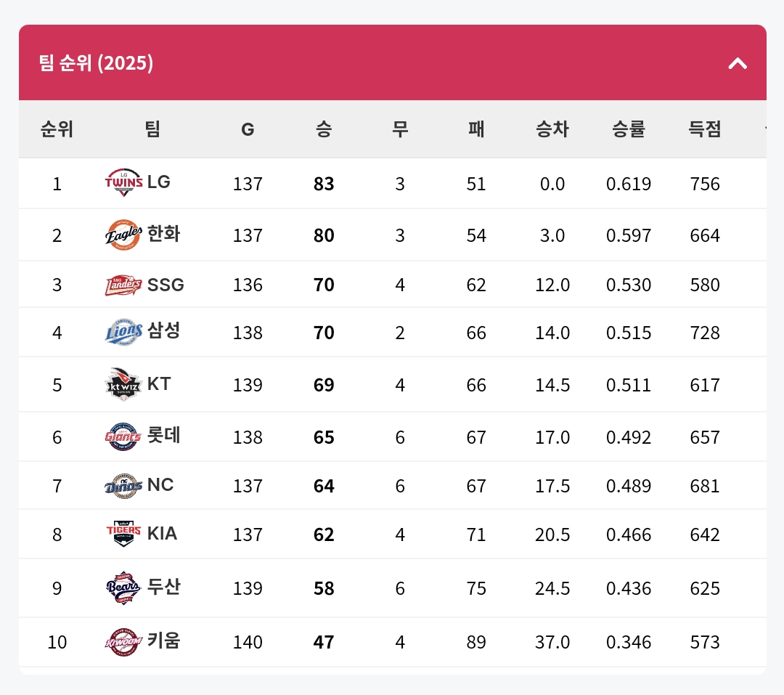This screenshot has height=695, width=784.
Task: Click the KT Wiz team logo
Action: (x=123, y=384)
